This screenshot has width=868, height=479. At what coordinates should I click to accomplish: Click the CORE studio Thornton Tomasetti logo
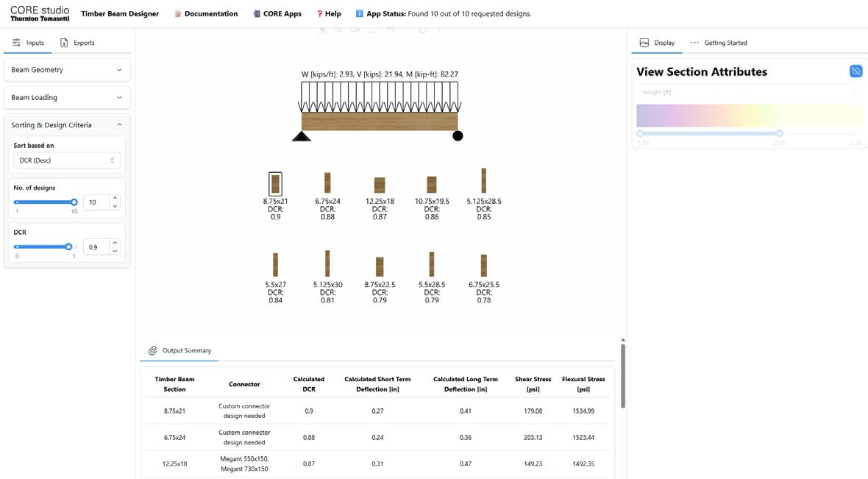tap(40, 13)
